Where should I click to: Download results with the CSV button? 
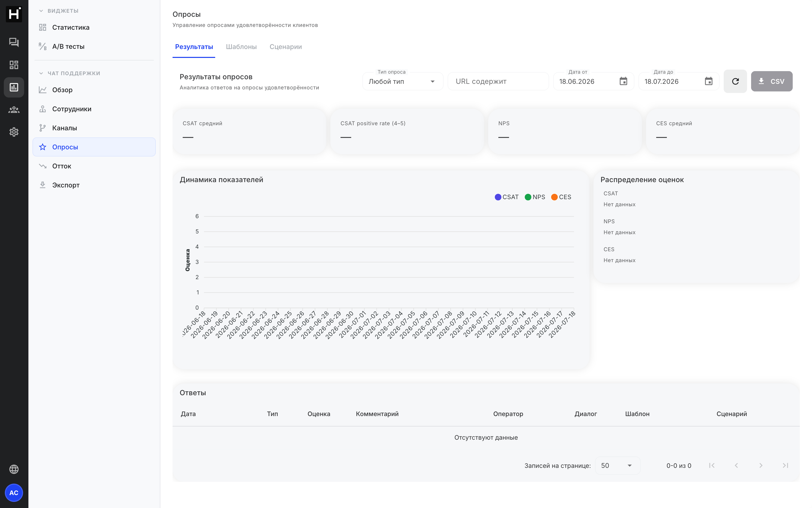772,81
